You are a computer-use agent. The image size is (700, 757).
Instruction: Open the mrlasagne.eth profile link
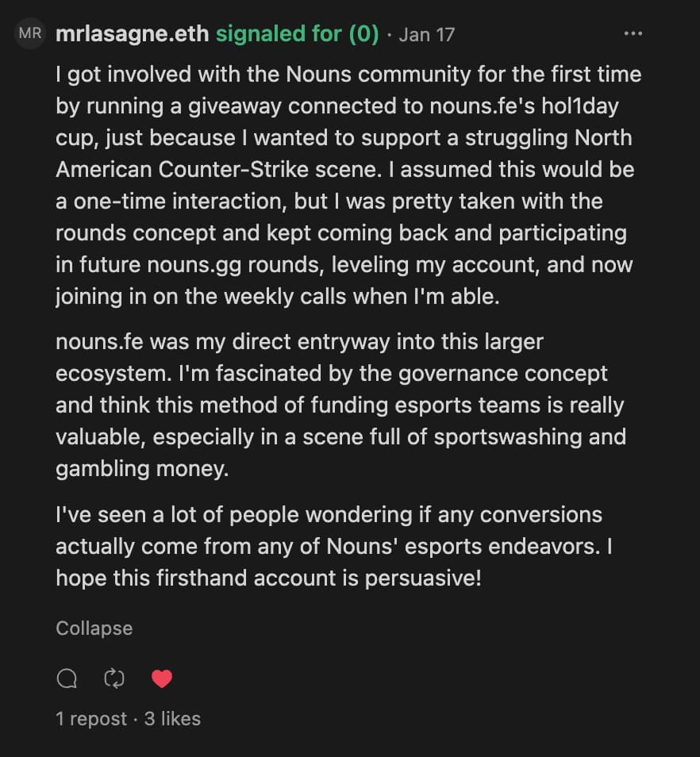point(133,35)
